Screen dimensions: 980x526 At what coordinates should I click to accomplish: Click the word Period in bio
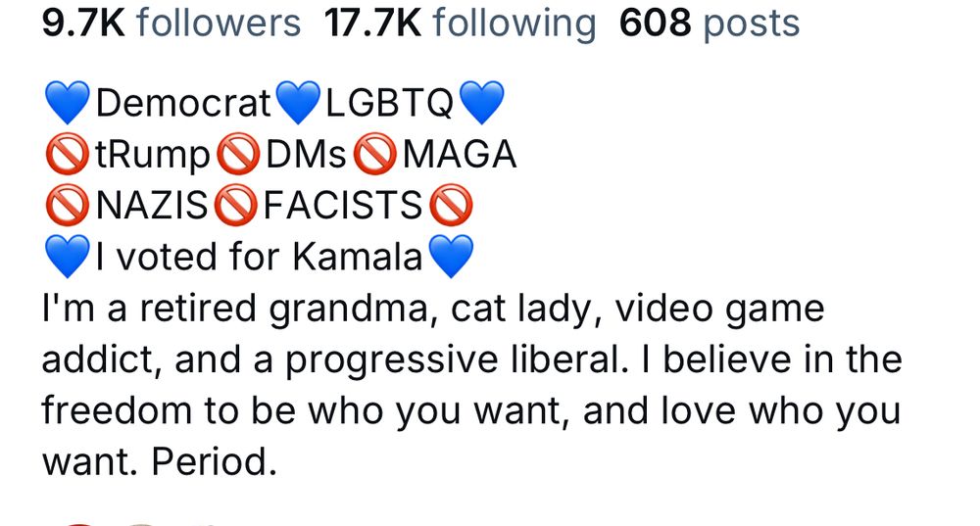[x=214, y=461]
